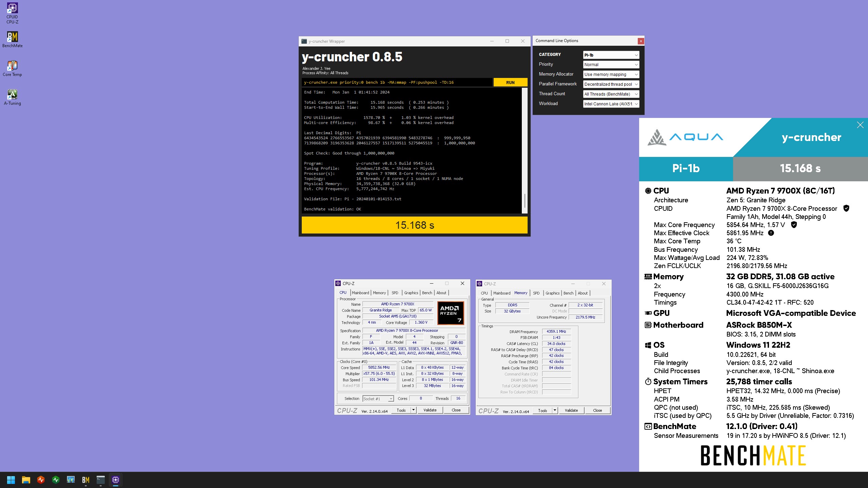Switch to SPD tab in left CPU-Z window
Screen dimensions: 868x488
point(395,293)
